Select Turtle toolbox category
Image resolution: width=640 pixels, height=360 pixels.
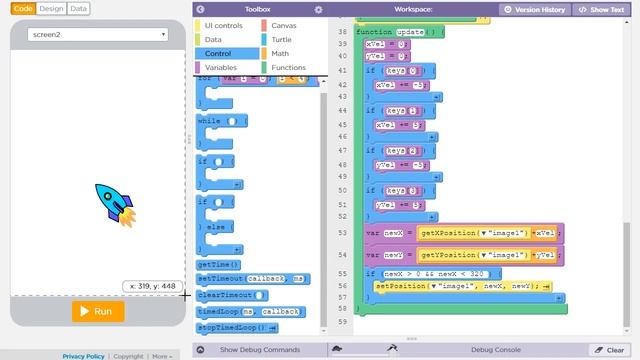pos(293,40)
